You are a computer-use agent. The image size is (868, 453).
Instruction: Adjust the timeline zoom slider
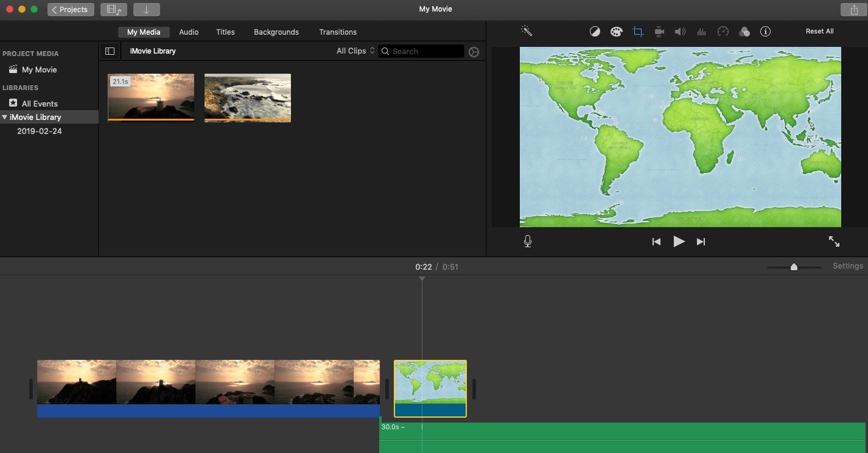click(794, 266)
